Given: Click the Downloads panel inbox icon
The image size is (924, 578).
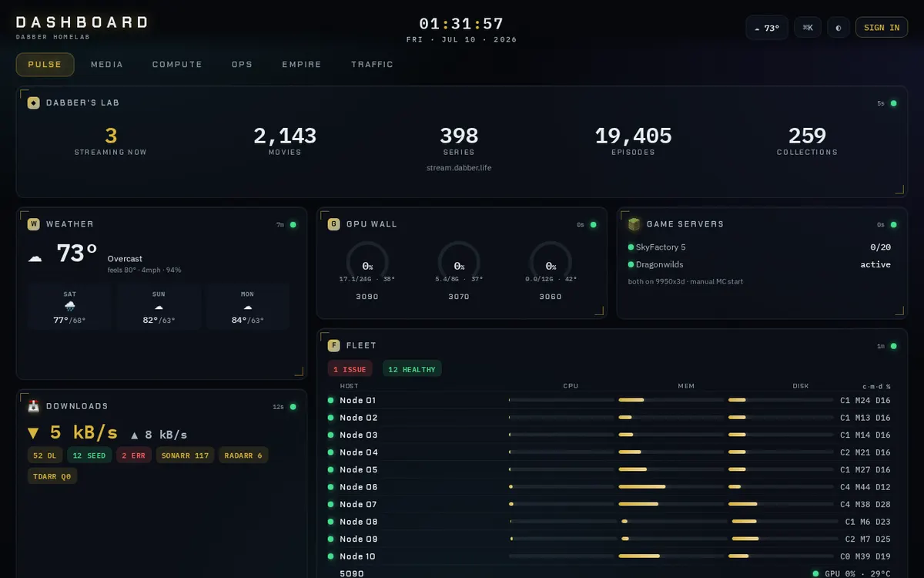Looking at the screenshot, I should 34,406.
